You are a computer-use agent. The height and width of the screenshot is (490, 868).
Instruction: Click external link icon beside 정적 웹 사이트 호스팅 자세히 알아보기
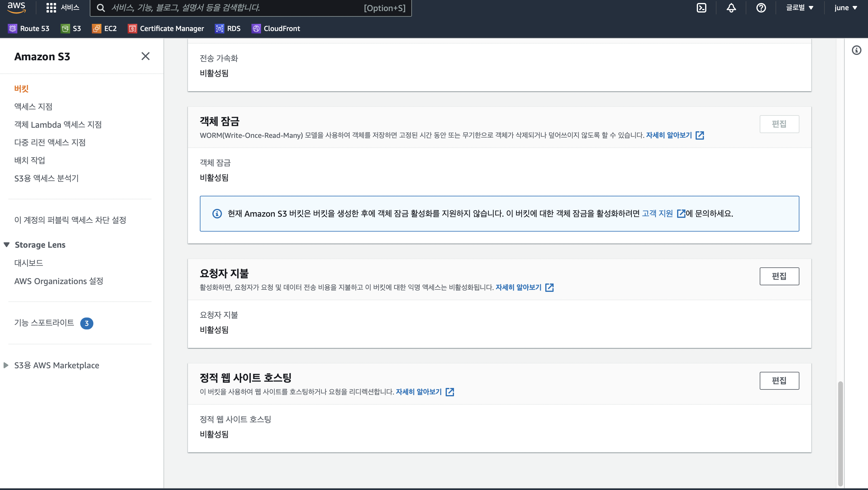(450, 392)
